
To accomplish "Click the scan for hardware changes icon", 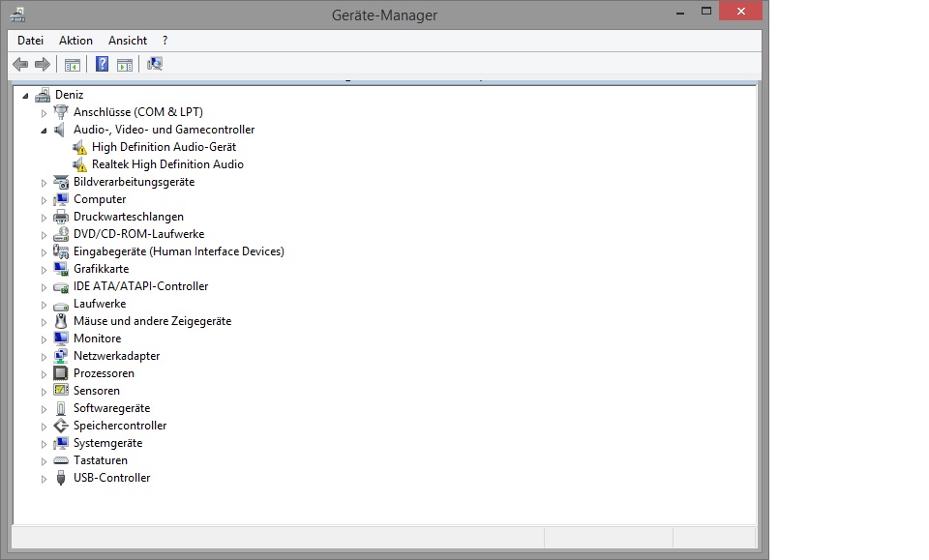I will click(155, 64).
